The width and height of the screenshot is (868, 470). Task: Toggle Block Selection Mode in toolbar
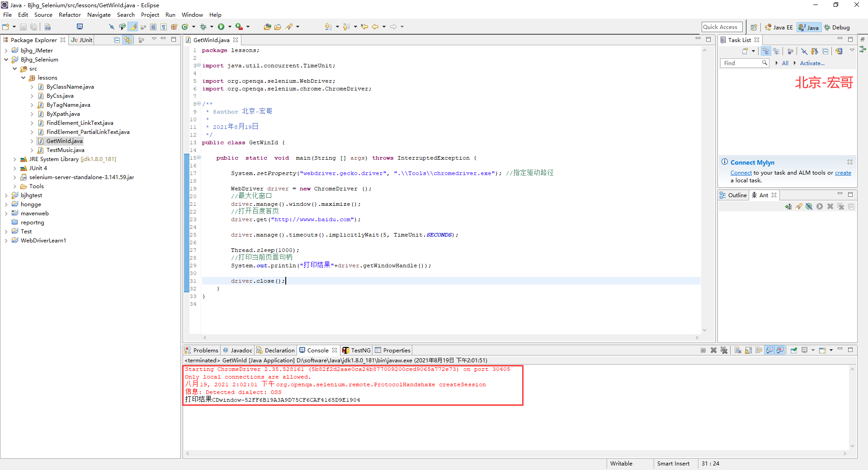[x=153, y=27]
